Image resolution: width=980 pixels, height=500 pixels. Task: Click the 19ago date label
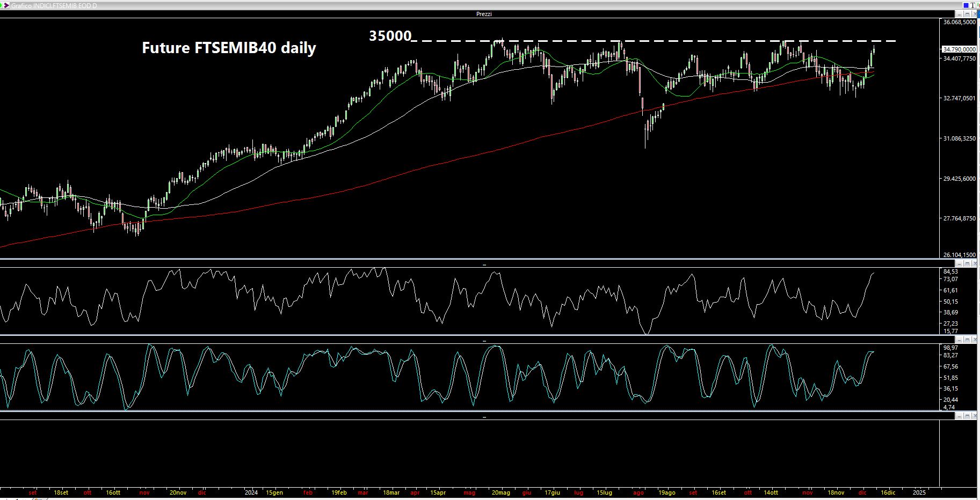tap(667, 492)
